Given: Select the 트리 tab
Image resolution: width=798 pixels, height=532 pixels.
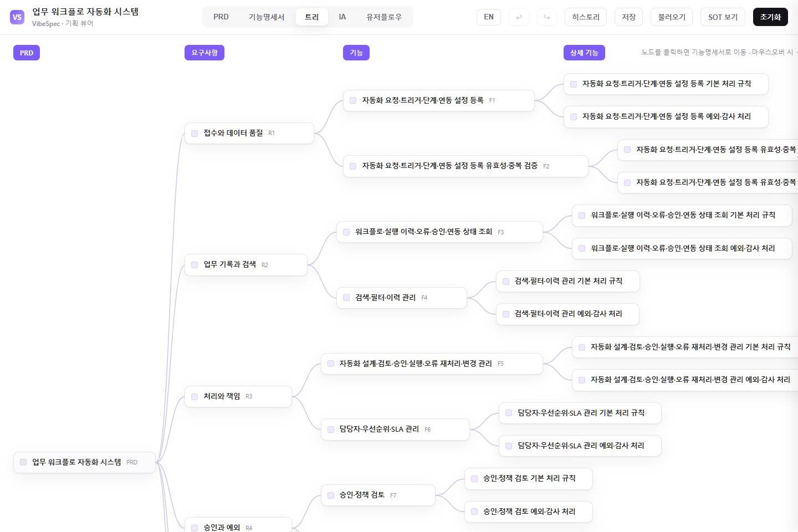Looking at the screenshot, I should click(312, 17).
